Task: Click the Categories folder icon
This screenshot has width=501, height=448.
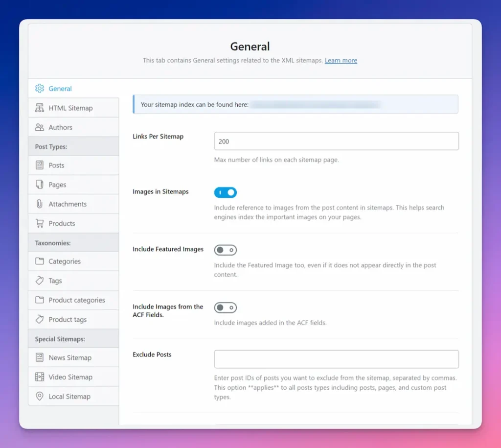Action: 40,261
